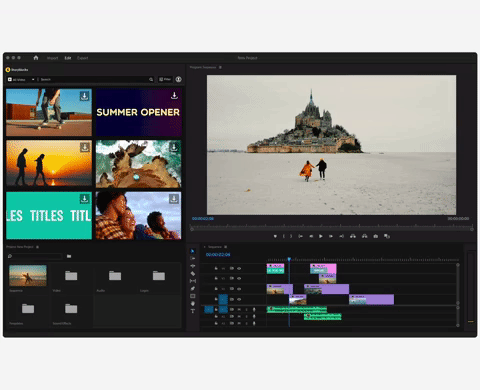Click the Storyblocks search magnifier icon
The width and height of the screenshot is (480, 390).
pyautogui.click(x=151, y=79)
